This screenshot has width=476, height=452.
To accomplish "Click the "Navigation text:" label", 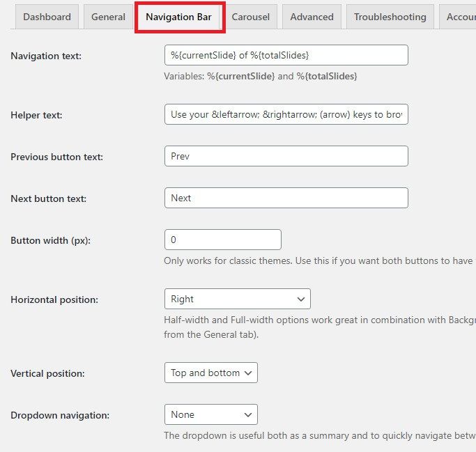I will click(x=46, y=56).
